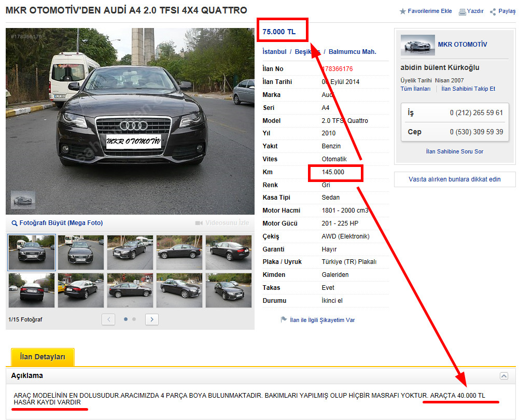Click the Garanti value Hayır
Image resolution: width=519 pixels, height=420 pixels.
[x=329, y=249]
